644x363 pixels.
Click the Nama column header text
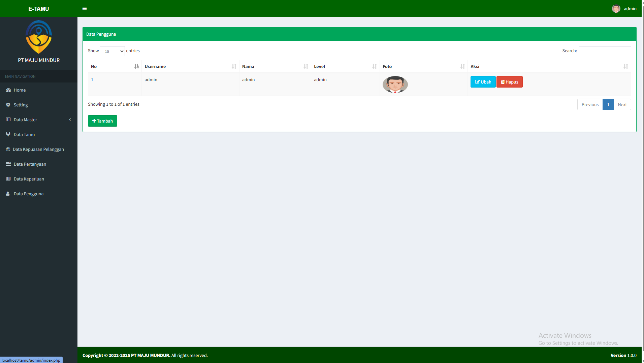click(248, 66)
